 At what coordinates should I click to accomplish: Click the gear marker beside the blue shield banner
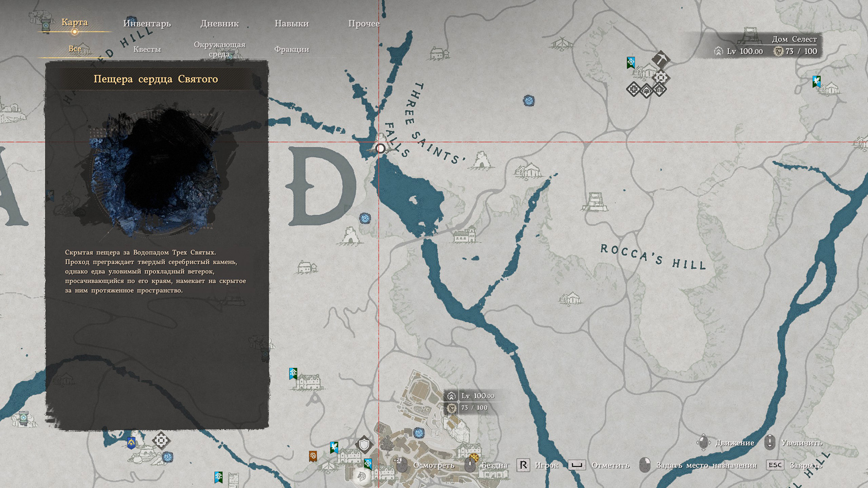point(161,440)
